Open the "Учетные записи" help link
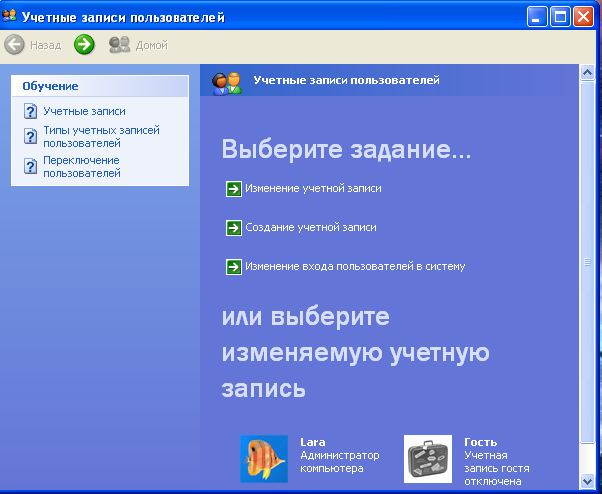602x494 pixels. pos(84,111)
